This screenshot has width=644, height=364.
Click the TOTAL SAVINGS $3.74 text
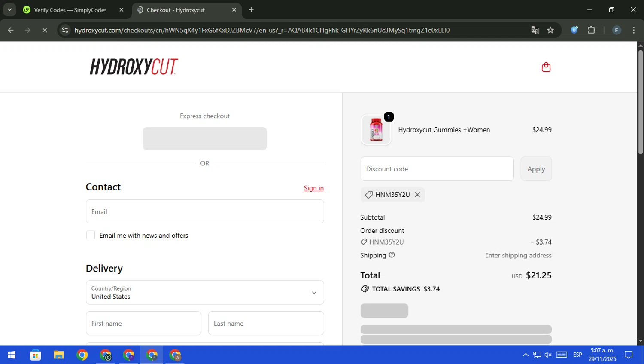[x=406, y=289]
